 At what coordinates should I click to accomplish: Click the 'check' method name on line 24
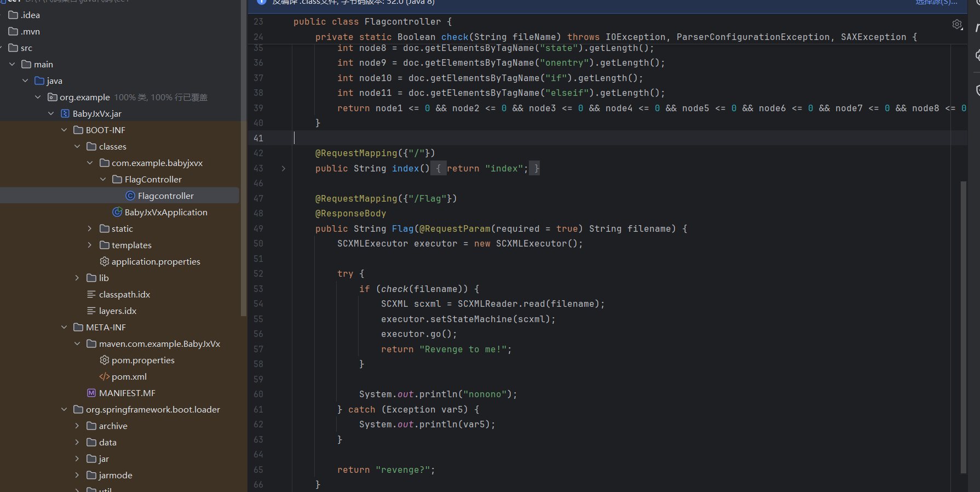(x=455, y=37)
